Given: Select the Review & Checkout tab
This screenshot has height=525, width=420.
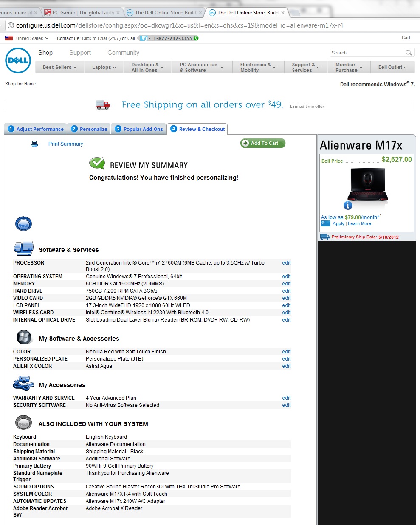Looking at the screenshot, I should coord(197,129).
